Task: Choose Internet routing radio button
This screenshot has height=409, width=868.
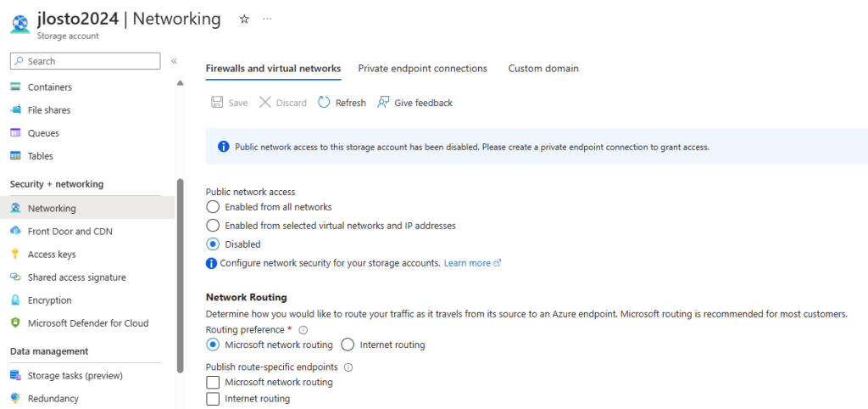Action: (348, 345)
